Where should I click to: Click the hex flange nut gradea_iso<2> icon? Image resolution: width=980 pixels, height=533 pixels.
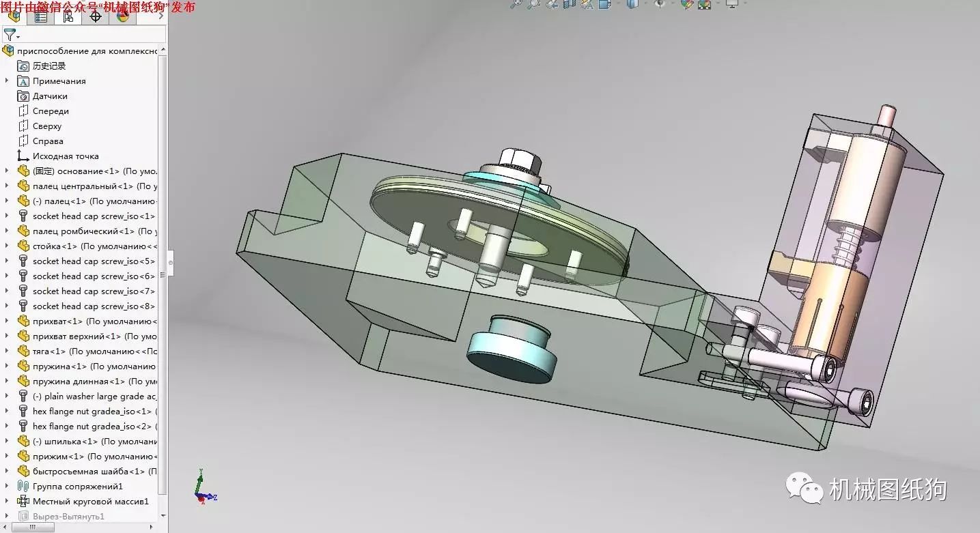coord(23,427)
